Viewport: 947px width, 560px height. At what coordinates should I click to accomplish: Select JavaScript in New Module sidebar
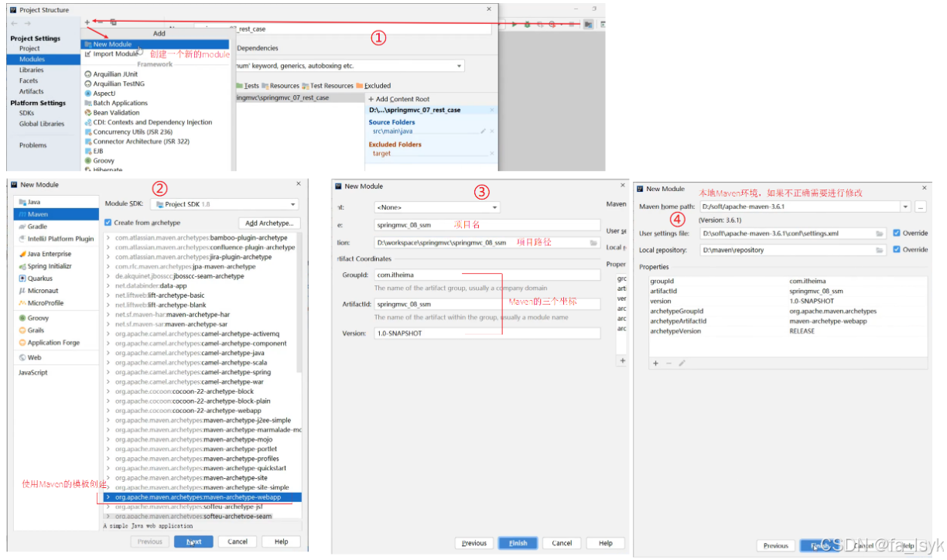pos(56,373)
